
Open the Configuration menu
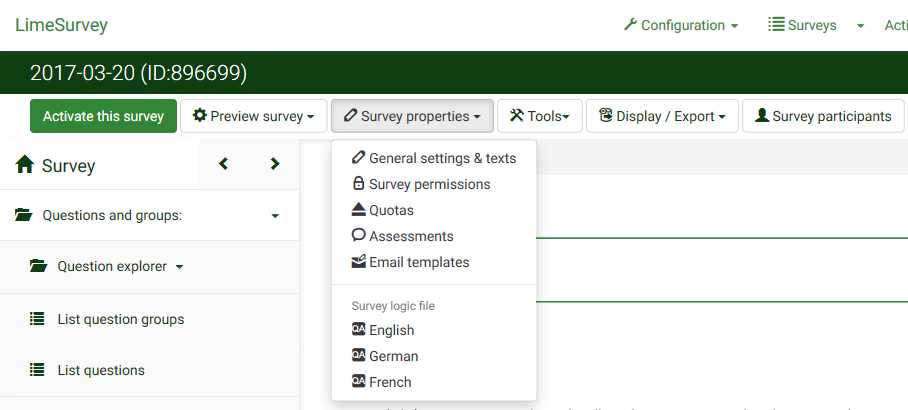coord(681,25)
